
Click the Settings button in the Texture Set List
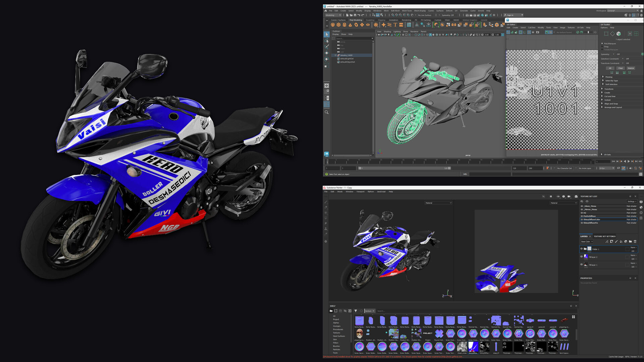[632, 201]
